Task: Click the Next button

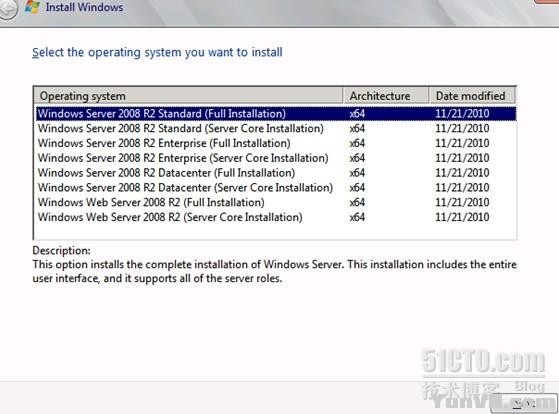Action: (x=524, y=404)
